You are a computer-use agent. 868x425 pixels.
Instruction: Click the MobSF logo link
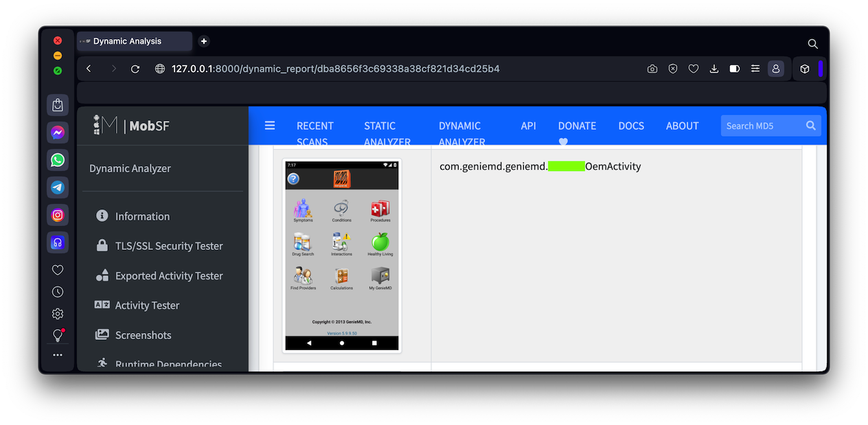pyautogui.click(x=131, y=125)
